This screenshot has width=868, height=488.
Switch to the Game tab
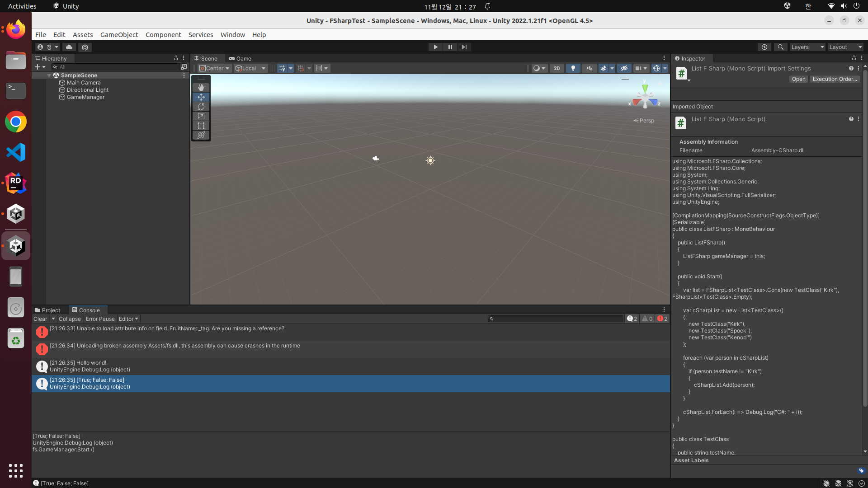coord(240,58)
